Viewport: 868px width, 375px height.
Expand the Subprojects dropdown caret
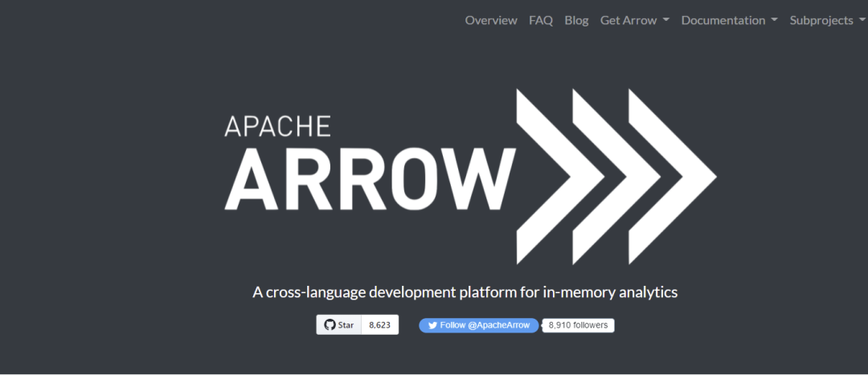click(862, 20)
